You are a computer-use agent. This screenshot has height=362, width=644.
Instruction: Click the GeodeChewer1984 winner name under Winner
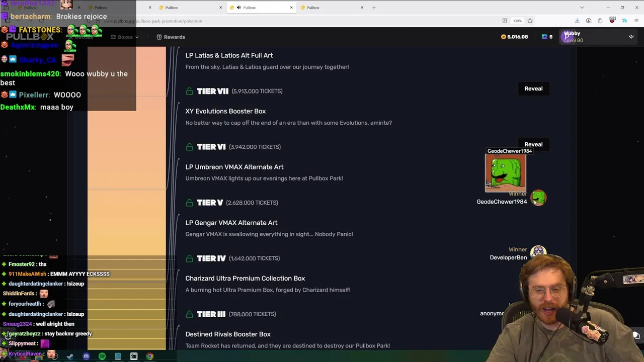coord(502,202)
